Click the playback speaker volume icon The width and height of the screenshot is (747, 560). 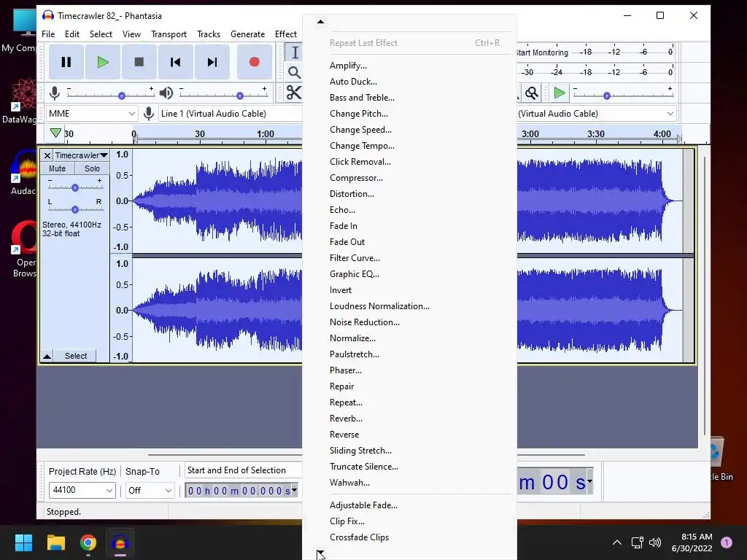(166, 93)
